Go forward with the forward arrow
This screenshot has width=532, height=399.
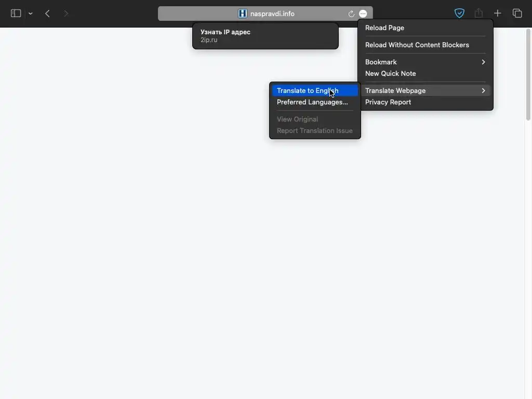(x=66, y=14)
